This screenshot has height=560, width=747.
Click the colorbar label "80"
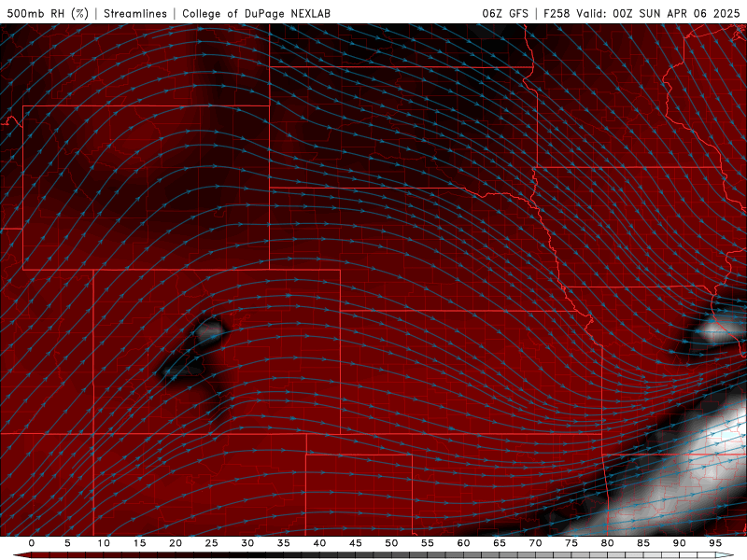coord(607,543)
